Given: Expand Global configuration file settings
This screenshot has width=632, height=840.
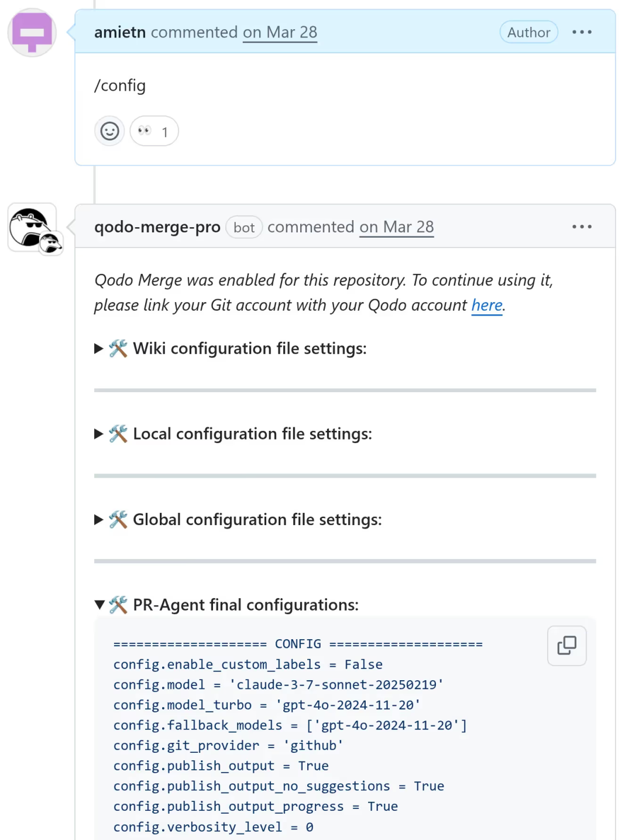Looking at the screenshot, I should coord(238,520).
